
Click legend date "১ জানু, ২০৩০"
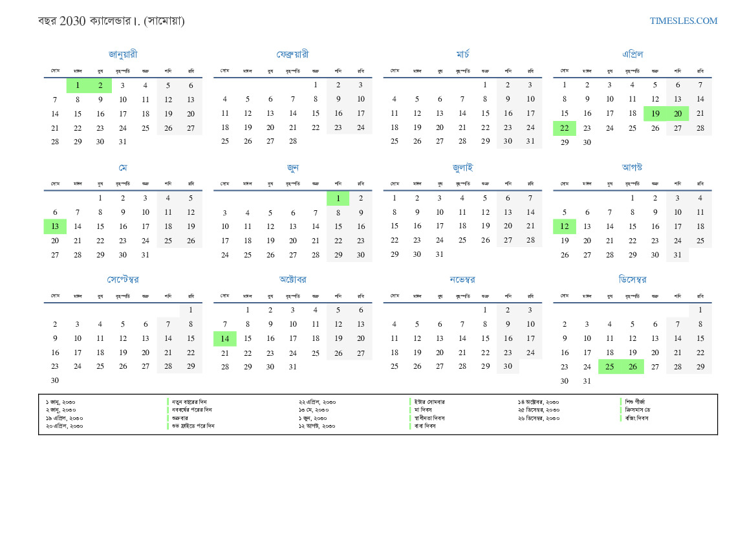click(61, 402)
